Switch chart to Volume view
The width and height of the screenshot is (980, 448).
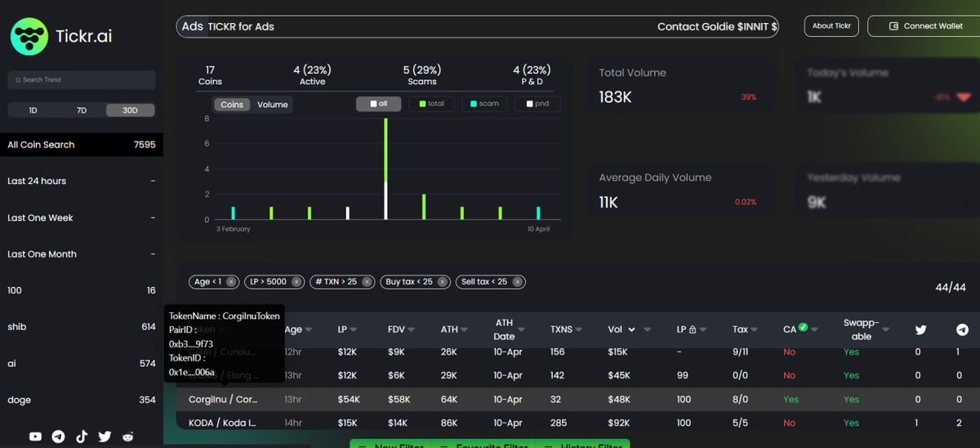pyautogui.click(x=273, y=105)
